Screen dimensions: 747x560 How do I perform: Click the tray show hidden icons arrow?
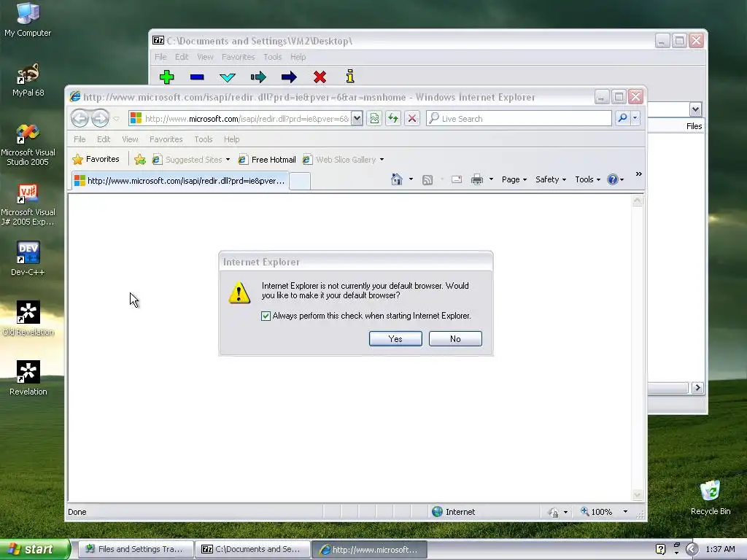pos(692,549)
